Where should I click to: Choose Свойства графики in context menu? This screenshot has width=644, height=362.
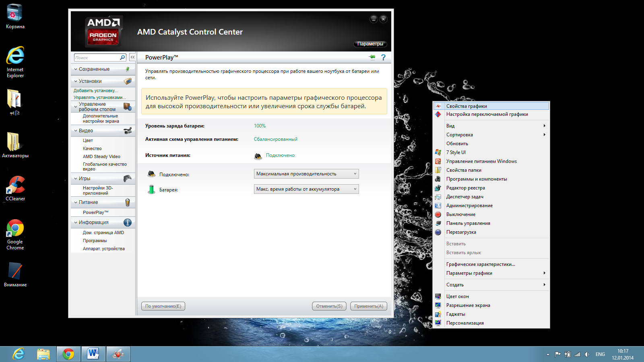(491, 106)
